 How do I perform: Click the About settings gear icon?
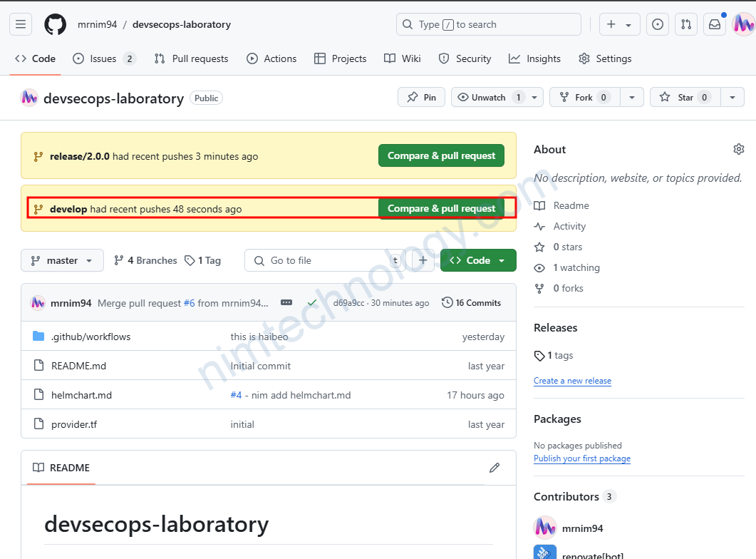click(738, 149)
